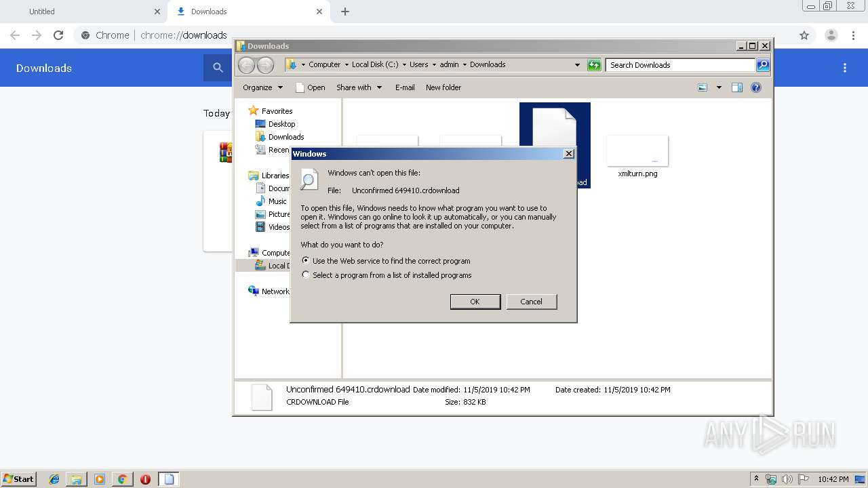Click Computer in the address breadcrumb

click(324, 65)
